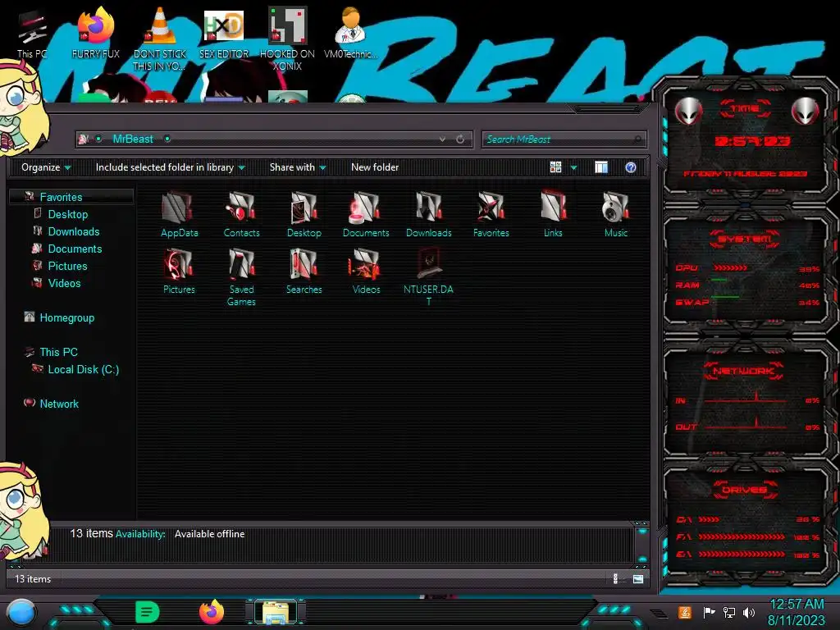The height and width of the screenshot is (630, 840).
Task: Select the Pictures folder in file pane
Action: (x=179, y=271)
